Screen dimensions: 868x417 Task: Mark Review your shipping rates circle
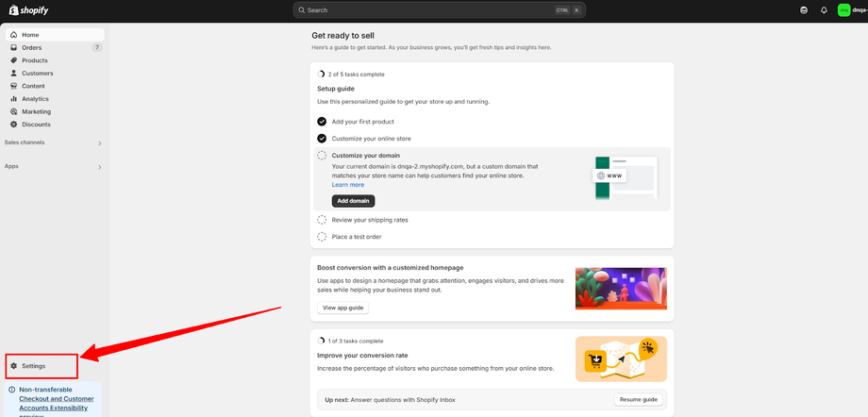[x=322, y=220]
